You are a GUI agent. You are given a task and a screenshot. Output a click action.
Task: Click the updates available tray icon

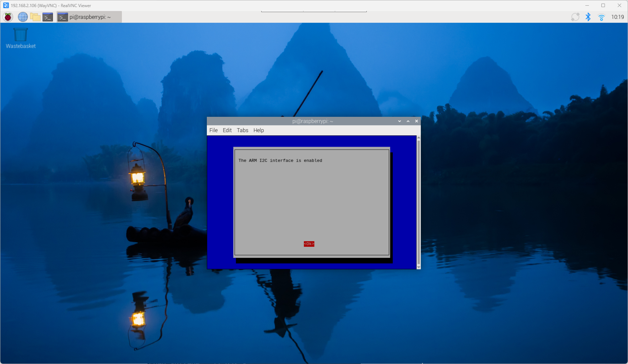(x=575, y=17)
